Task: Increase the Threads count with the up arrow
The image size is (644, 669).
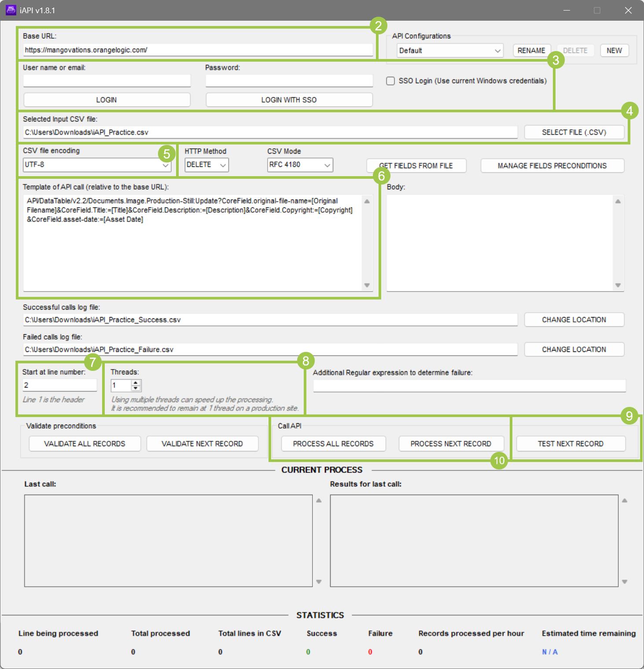Action: [136, 383]
